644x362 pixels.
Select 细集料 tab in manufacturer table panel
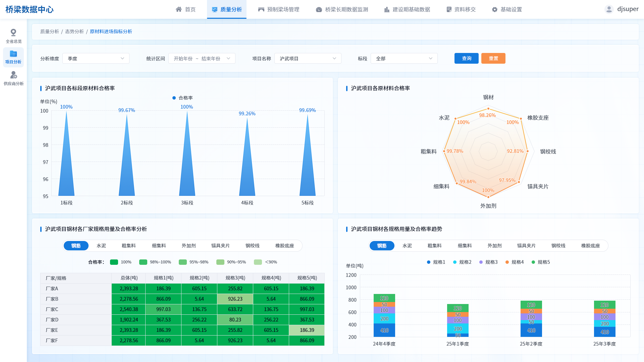159,246
